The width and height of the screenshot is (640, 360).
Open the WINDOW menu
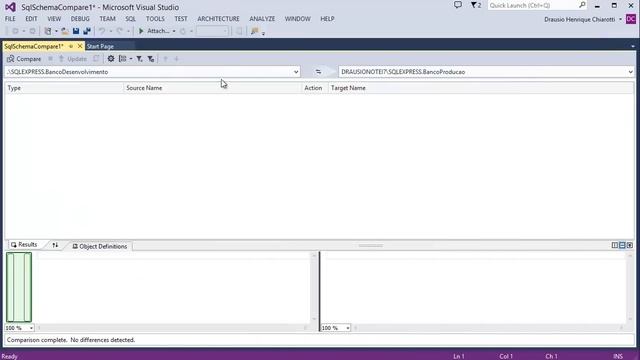coord(298,19)
